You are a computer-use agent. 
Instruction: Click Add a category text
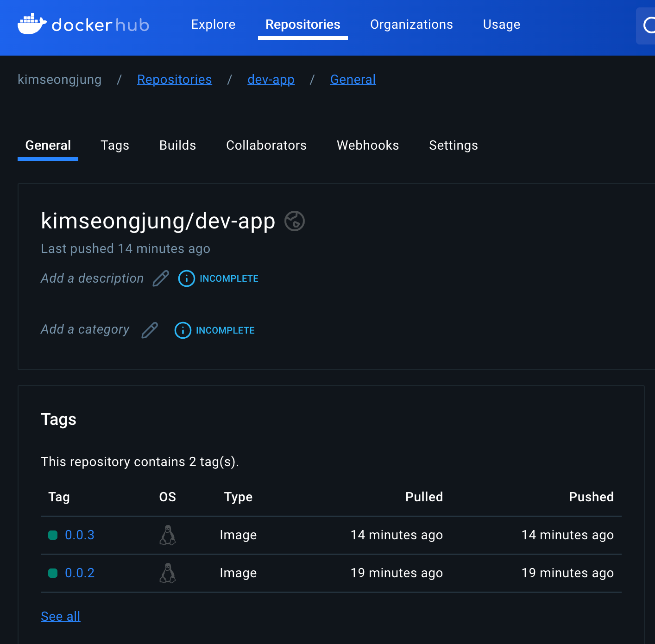(85, 330)
